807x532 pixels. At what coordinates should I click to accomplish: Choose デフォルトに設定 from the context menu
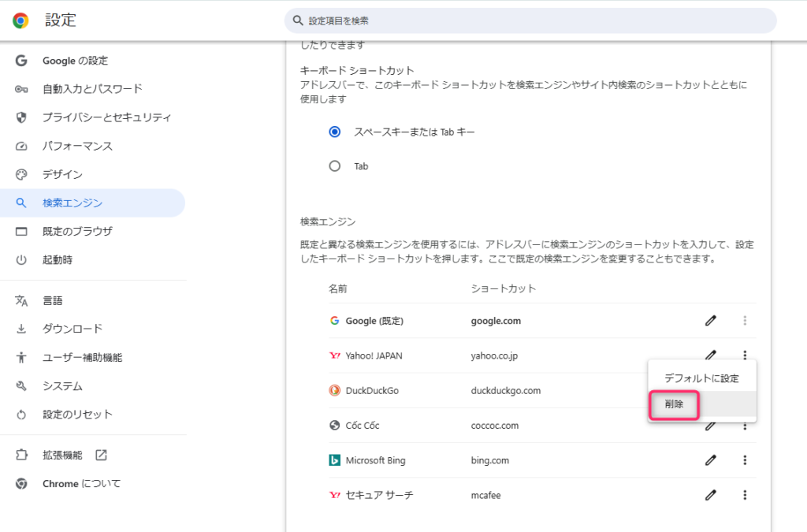(701, 378)
